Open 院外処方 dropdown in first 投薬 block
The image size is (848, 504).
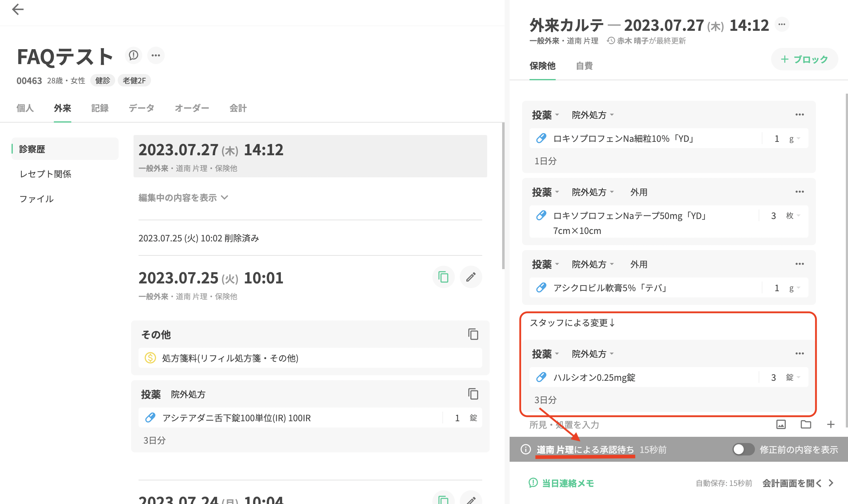tap(592, 115)
